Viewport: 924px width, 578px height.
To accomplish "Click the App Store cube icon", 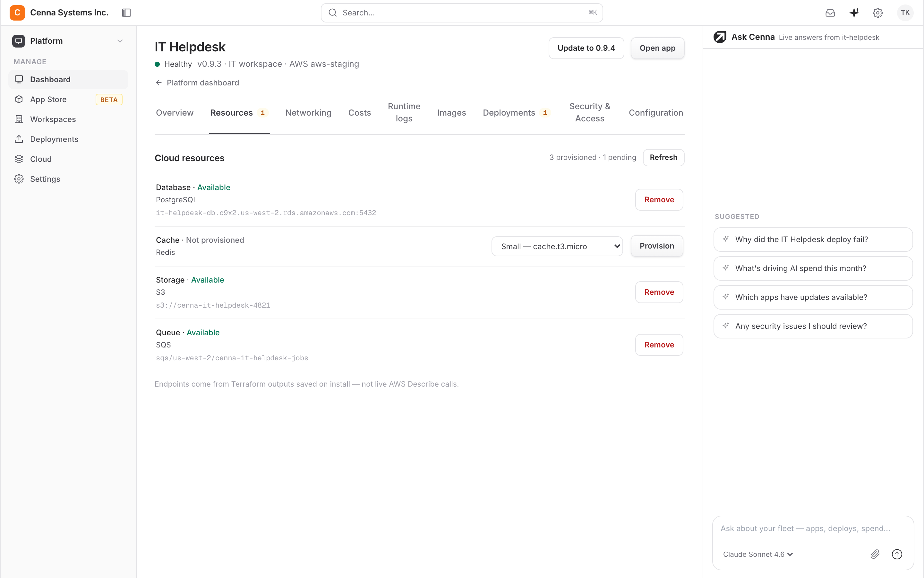I will (19, 100).
